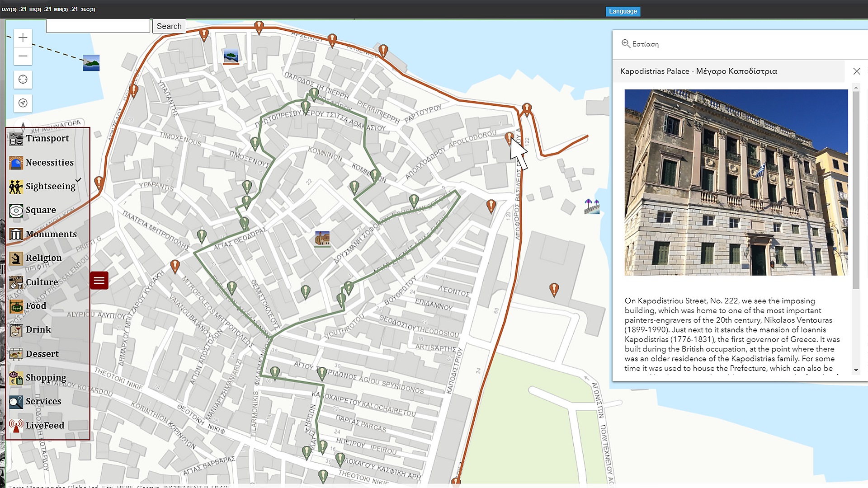The width and height of the screenshot is (868, 488).
Task: Toggle the Necessities layer label
Action: click(x=50, y=162)
